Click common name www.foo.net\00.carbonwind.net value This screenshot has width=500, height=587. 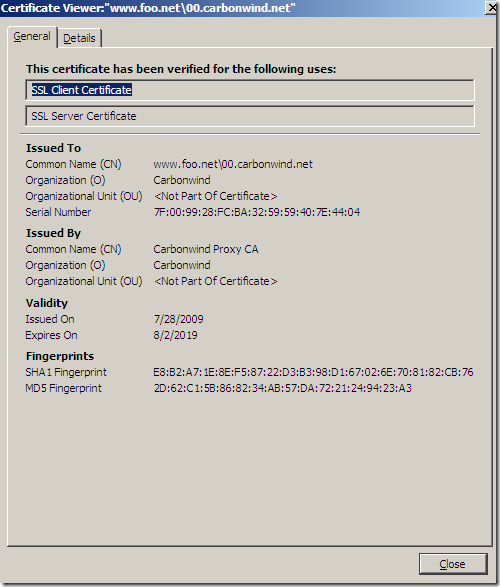[233, 164]
